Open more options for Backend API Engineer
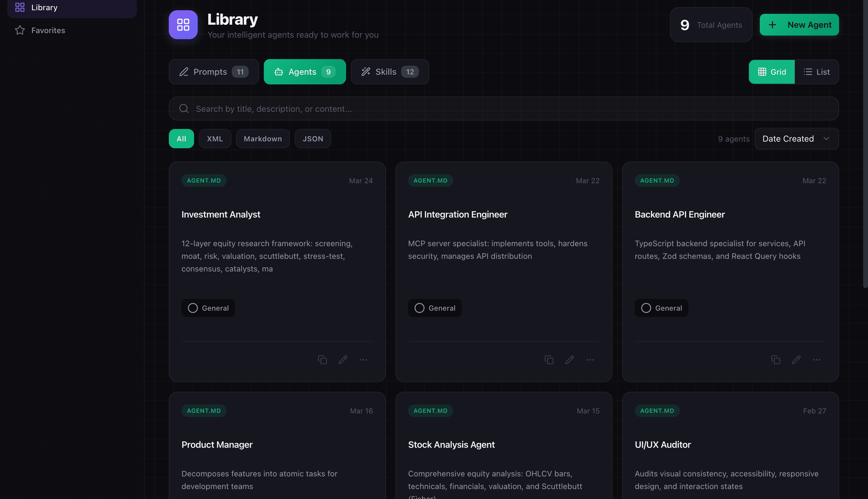This screenshot has height=499, width=868. click(x=817, y=360)
